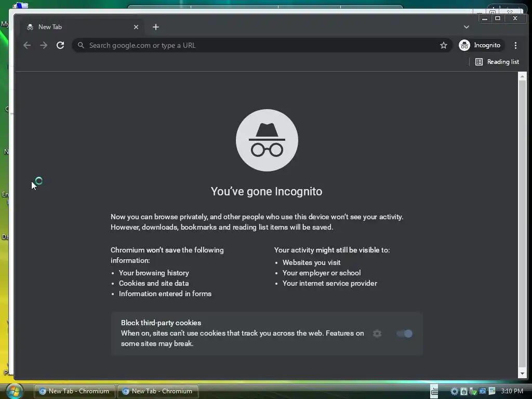Switch to second New Tab - Chromium taskbar button

[158, 391]
